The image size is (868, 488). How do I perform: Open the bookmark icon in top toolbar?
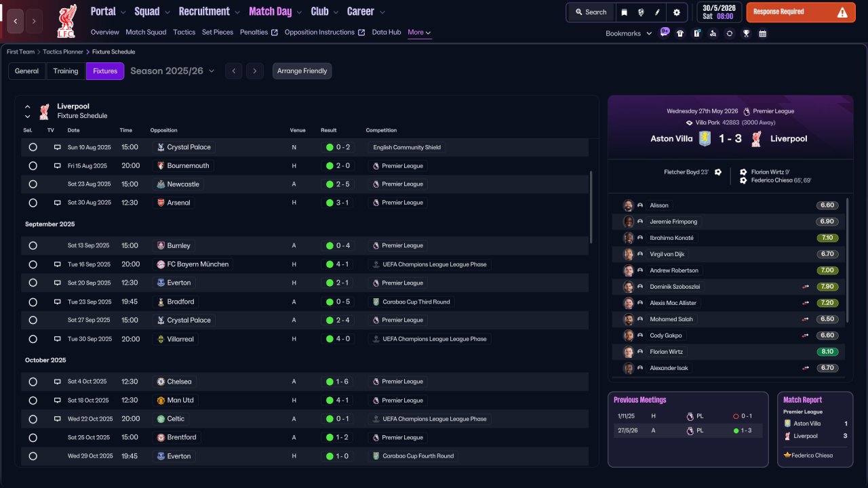pyautogui.click(x=625, y=12)
